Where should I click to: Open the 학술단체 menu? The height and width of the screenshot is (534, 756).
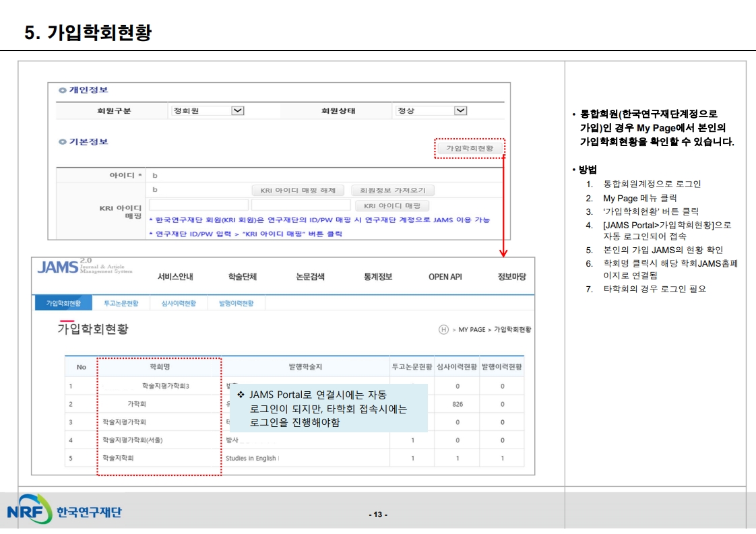coord(243,277)
